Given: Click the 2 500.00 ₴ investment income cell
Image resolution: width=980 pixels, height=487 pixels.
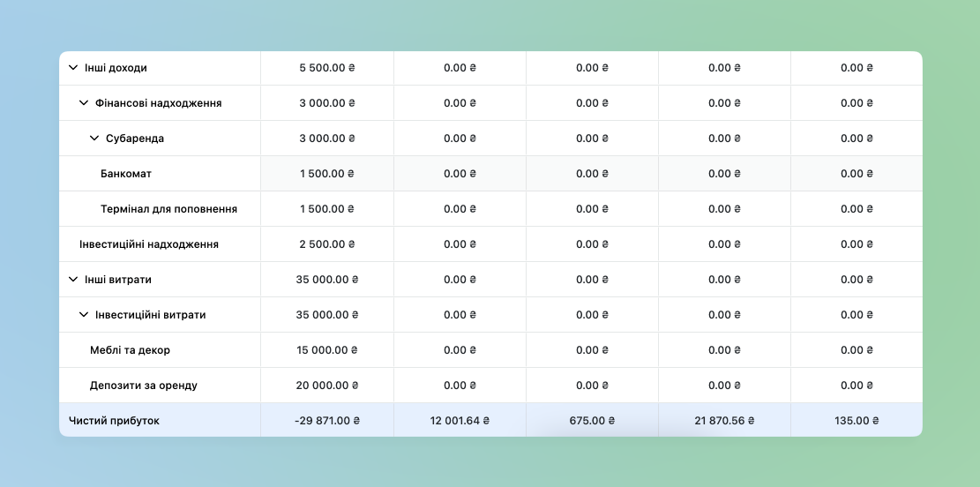Looking at the screenshot, I should (327, 243).
